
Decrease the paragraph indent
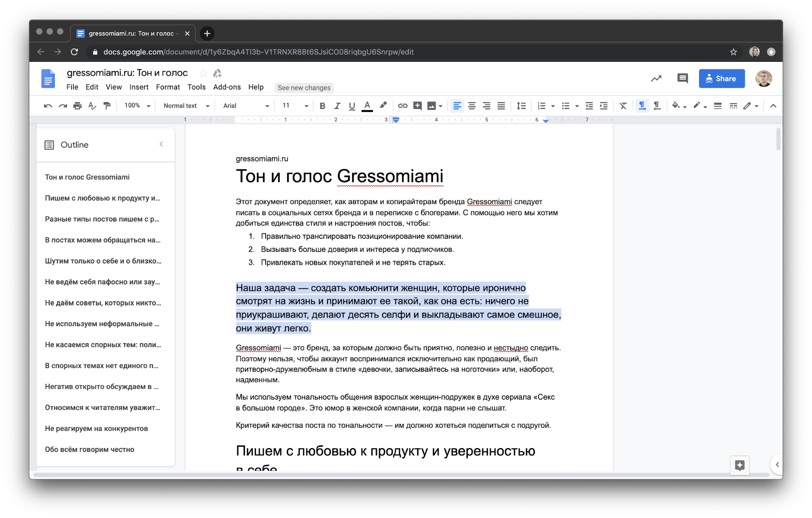[x=589, y=106]
